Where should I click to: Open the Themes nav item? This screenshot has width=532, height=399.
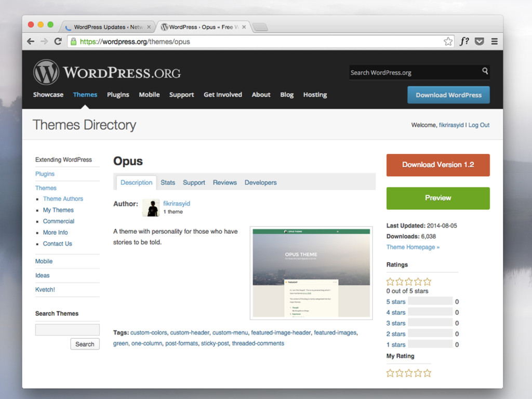(85, 95)
